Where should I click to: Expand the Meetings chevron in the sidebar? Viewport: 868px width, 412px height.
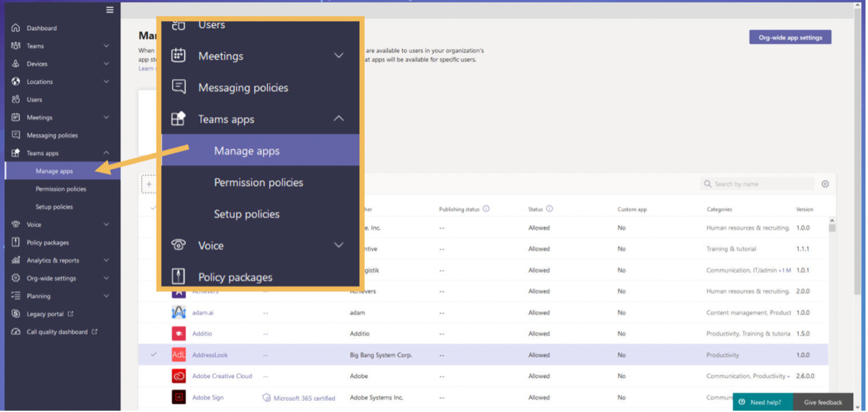click(106, 117)
